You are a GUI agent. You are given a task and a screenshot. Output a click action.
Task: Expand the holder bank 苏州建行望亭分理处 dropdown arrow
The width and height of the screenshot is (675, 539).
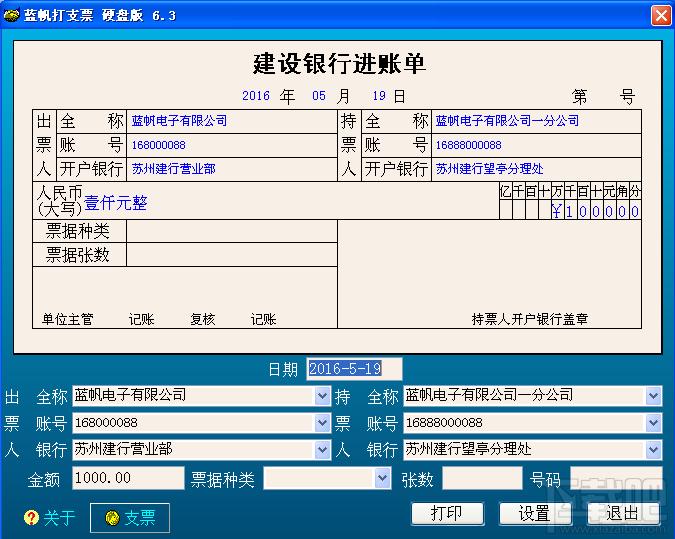pos(653,450)
